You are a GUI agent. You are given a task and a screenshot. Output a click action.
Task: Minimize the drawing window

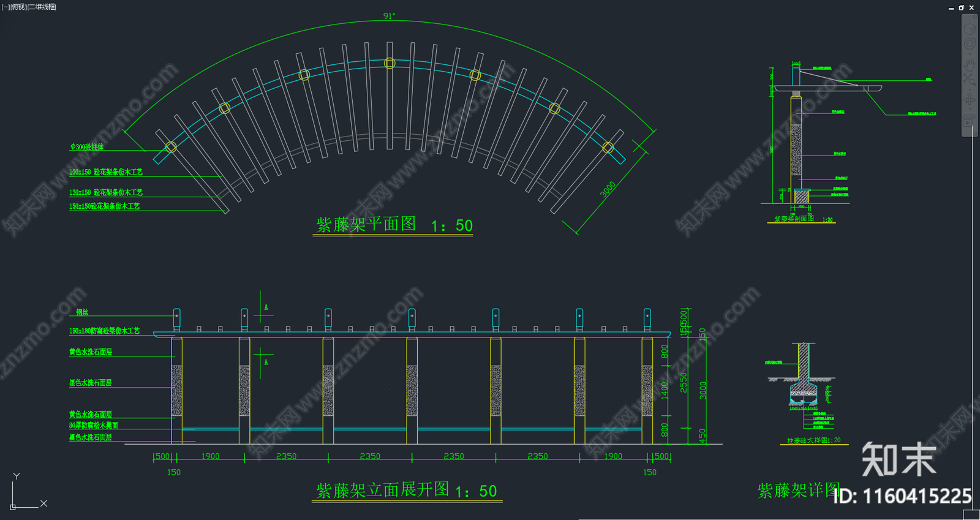tap(951, 8)
